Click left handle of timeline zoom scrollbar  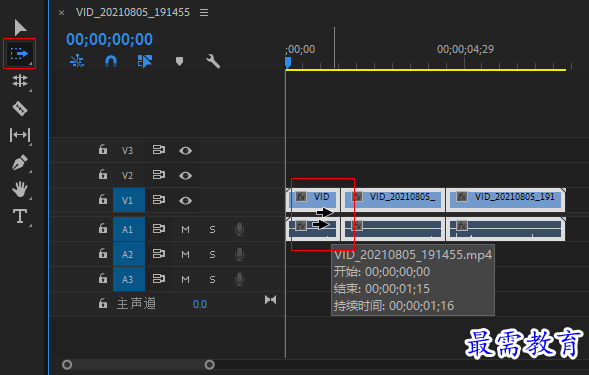click(67, 364)
